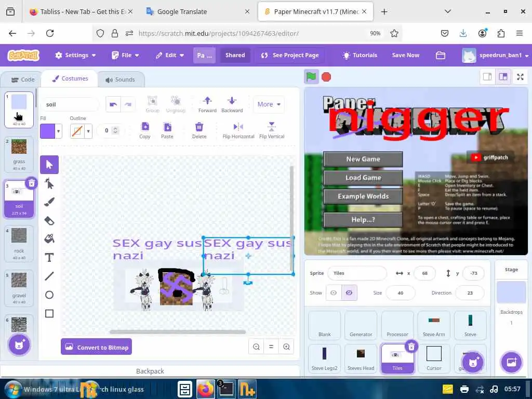Open the Edit dropdown menu
The height and width of the screenshot is (399, 532).
[x=170, y=55]
